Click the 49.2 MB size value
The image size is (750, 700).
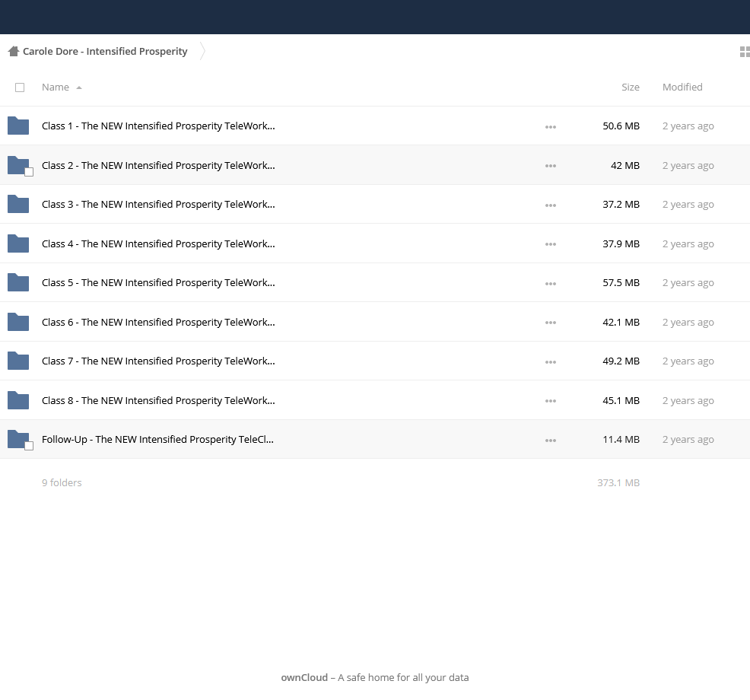[x=621, y=361]
